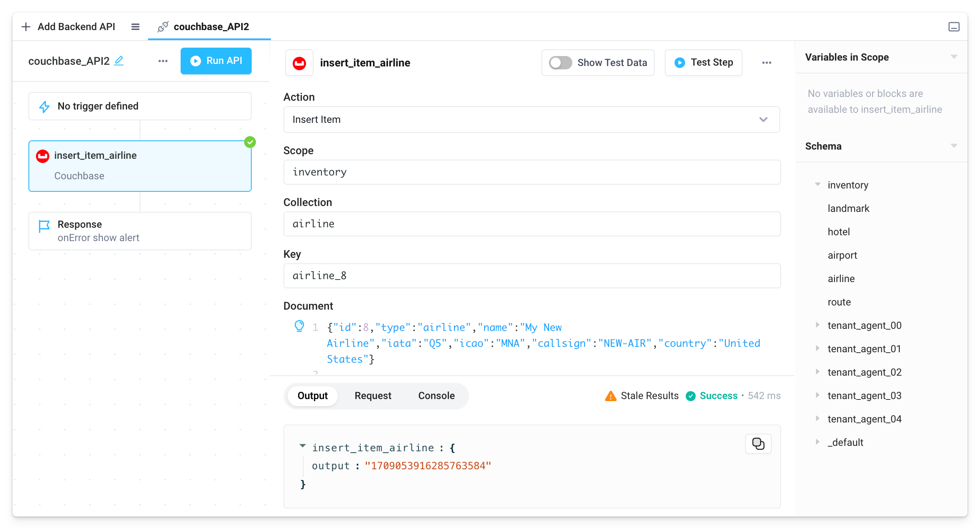Click the Test Step button

pyautogui.click(x=703, y=62)
